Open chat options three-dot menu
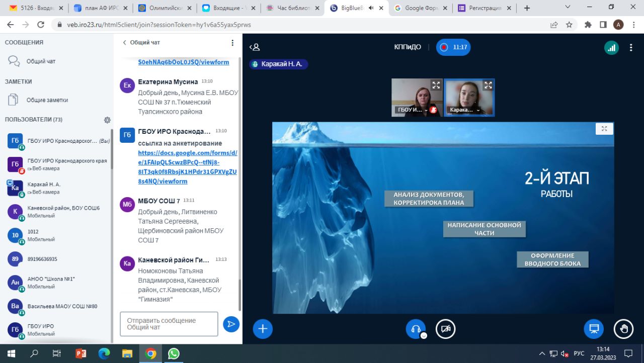The width and height of the screenshot is (644, 363). (x=232, y=43)
